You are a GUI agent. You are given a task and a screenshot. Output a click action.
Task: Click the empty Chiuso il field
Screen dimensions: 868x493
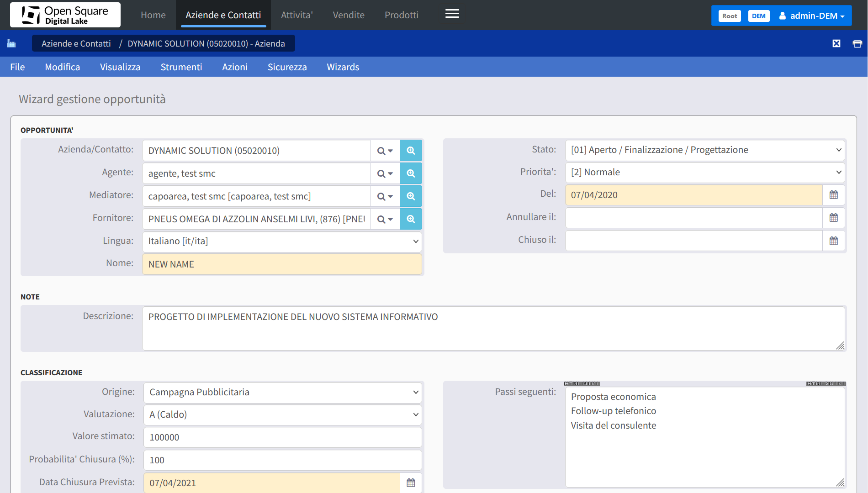click(x=694, y=241)
